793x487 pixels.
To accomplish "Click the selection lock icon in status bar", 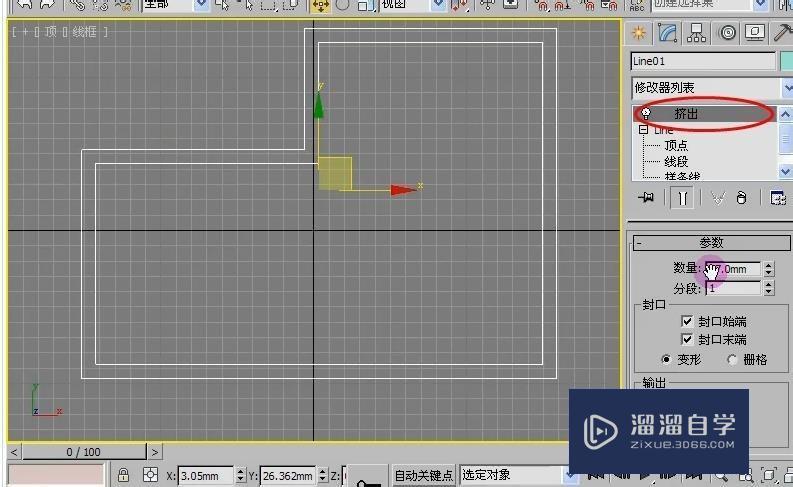I will pyautogui.click(x=123, y=476).
